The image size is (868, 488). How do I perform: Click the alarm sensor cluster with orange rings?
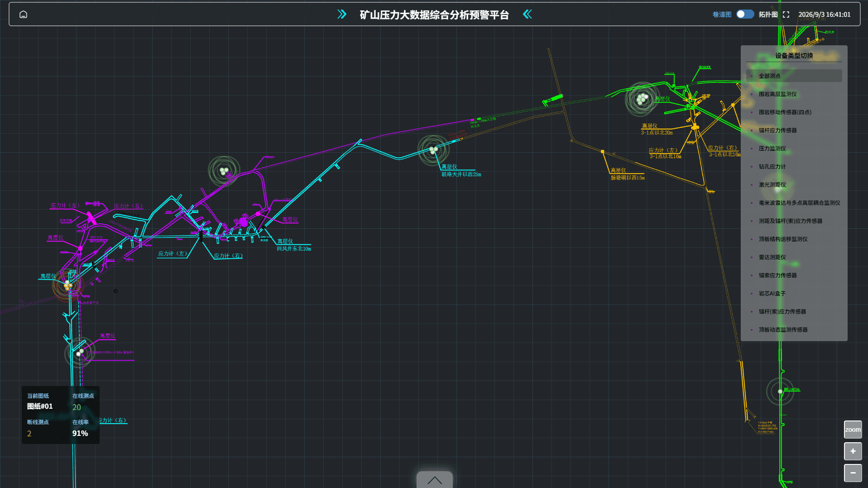tap(68, 285)
